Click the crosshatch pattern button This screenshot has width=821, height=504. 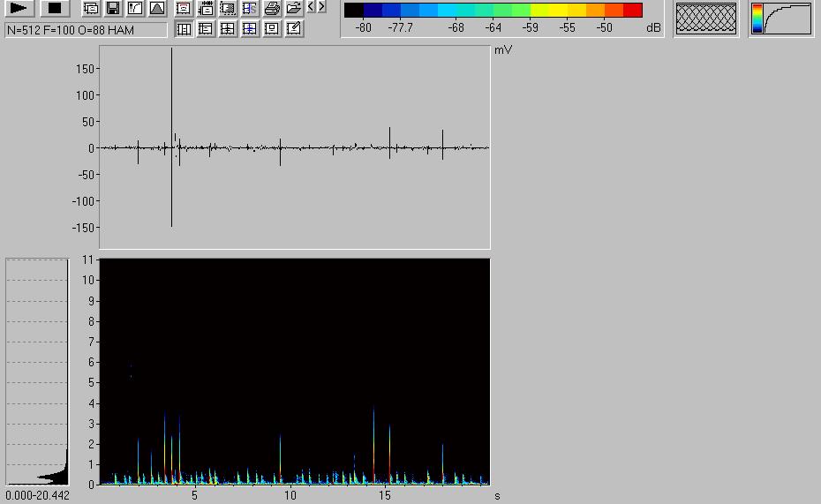point(705,19)
